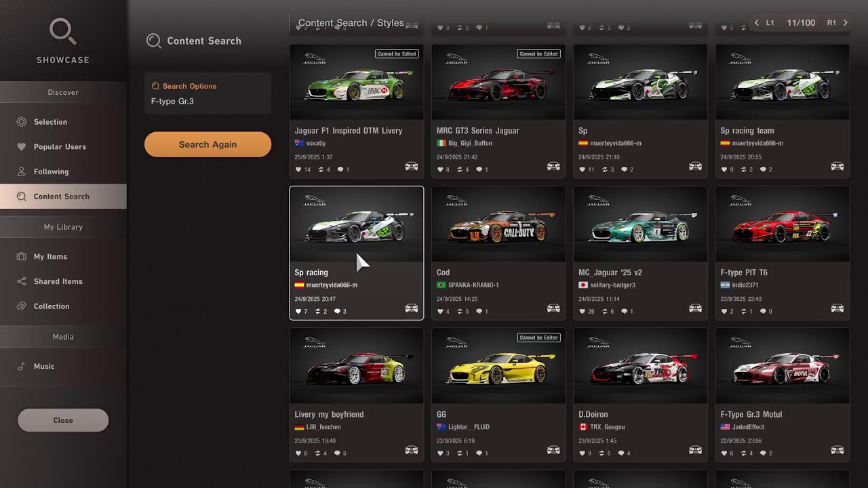Click the 'Sp racing' livery title
The height and width of the screenshot is (488, 868).
pos(311,272)
